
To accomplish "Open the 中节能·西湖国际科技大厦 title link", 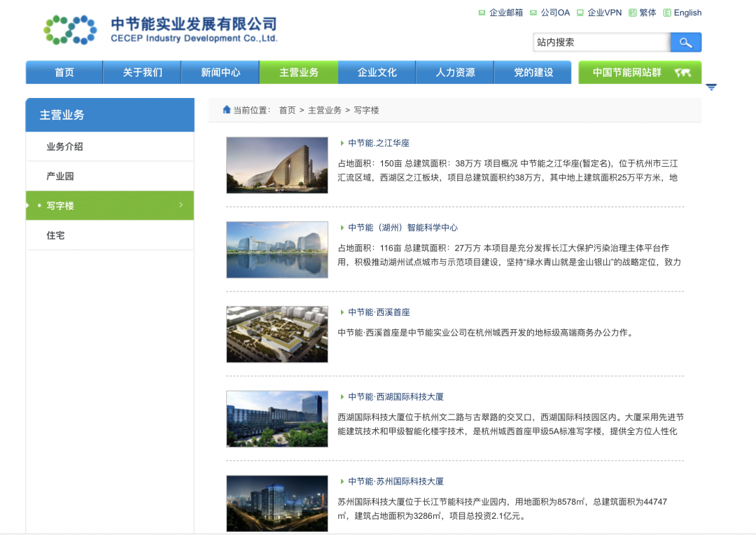I will click(x=395, y=397).
